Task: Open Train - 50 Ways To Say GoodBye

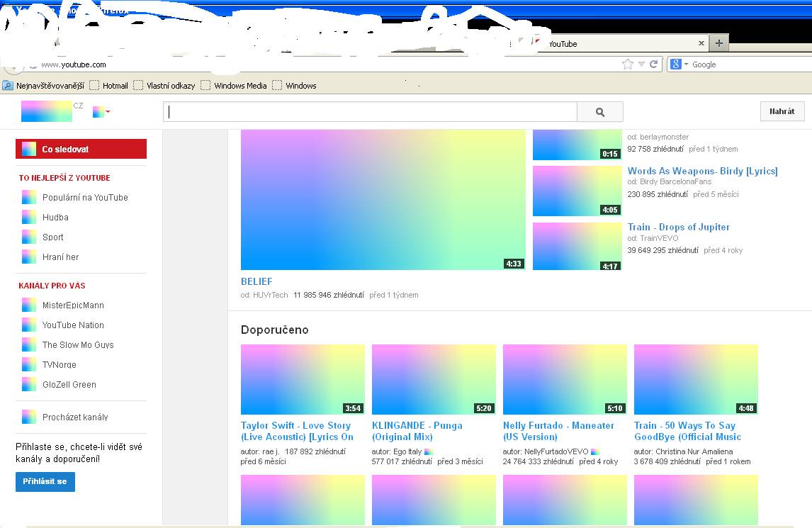Action: click(x=687, y=431)
